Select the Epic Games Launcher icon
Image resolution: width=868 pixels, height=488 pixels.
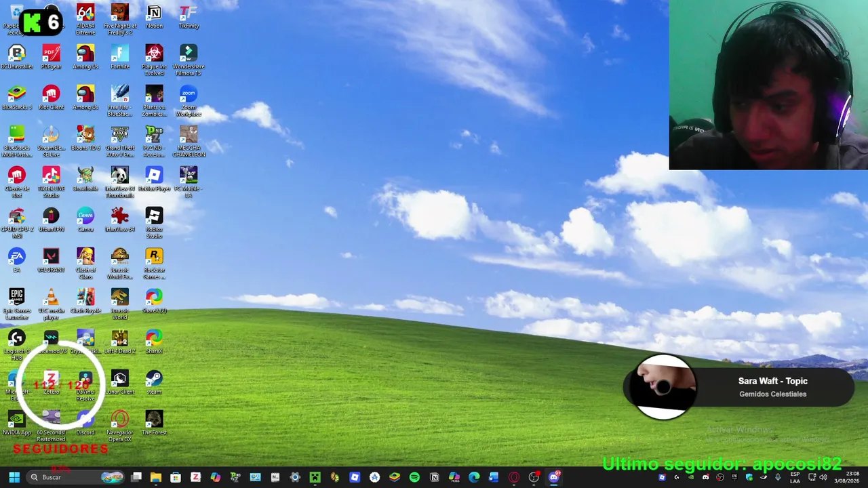point(17,304)
